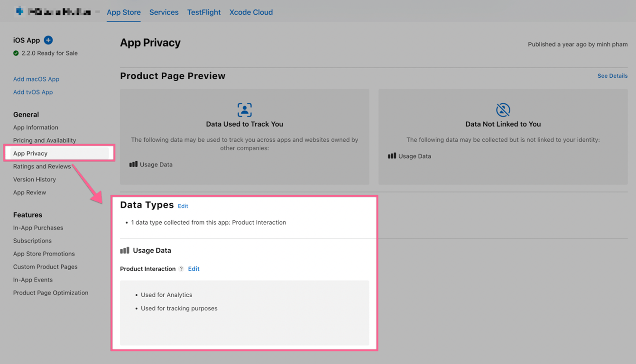Click the Usage Data heading bar icon

[x=125, y=250]
